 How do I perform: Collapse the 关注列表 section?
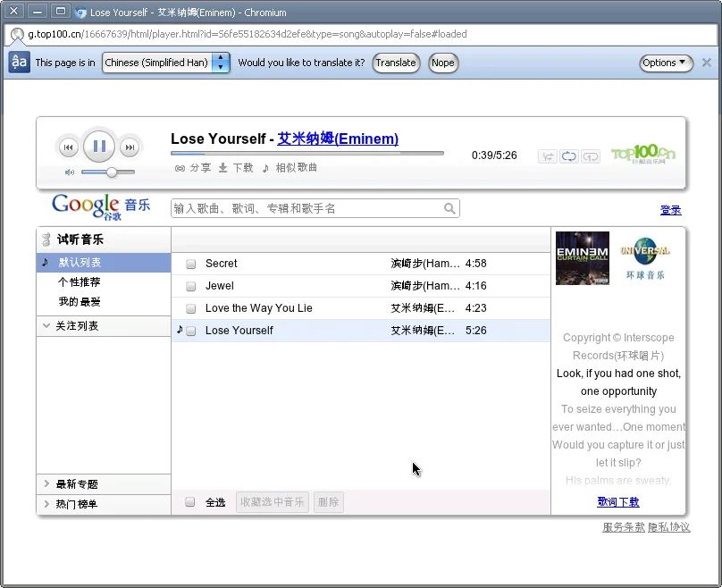[104, 326]
